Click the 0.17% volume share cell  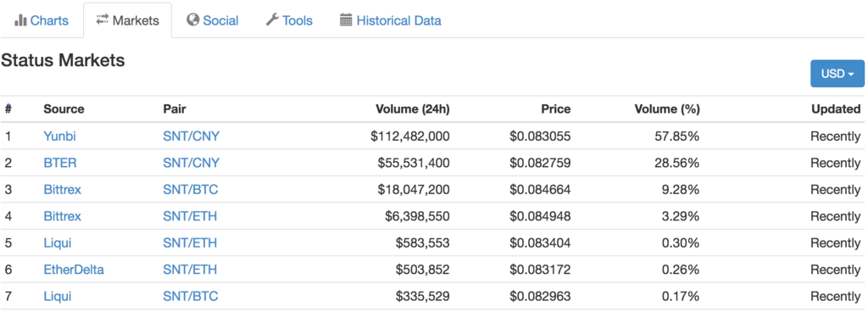(681, 297)
